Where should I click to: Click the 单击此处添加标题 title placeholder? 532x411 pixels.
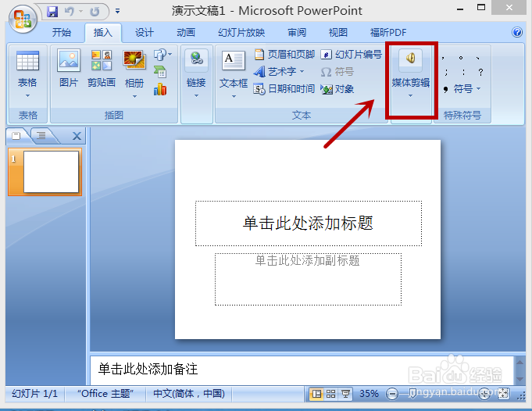309,223
